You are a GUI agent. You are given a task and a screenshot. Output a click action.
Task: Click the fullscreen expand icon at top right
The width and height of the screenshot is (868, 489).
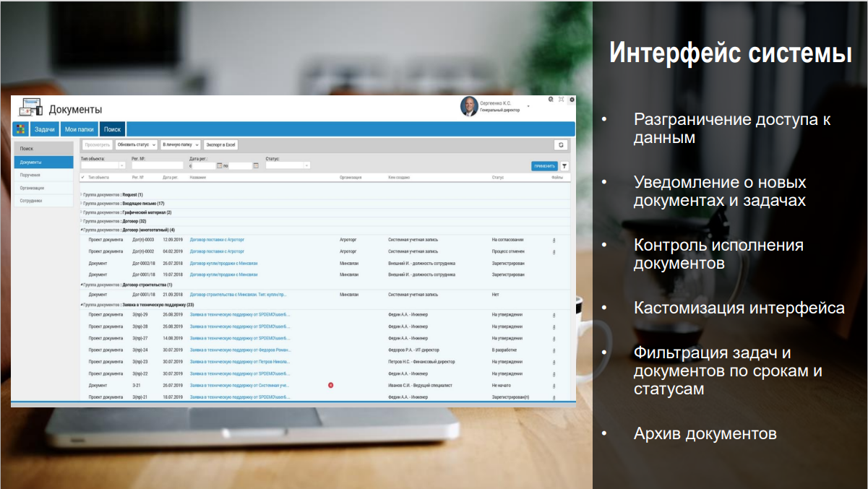coord(561,99)
